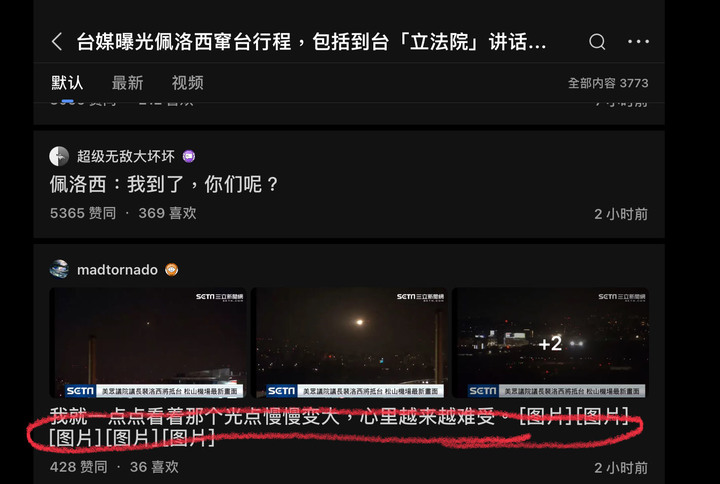720x484 pixels.
Task: Tap orange badge next to madtornado
Action: coord(172,270)
